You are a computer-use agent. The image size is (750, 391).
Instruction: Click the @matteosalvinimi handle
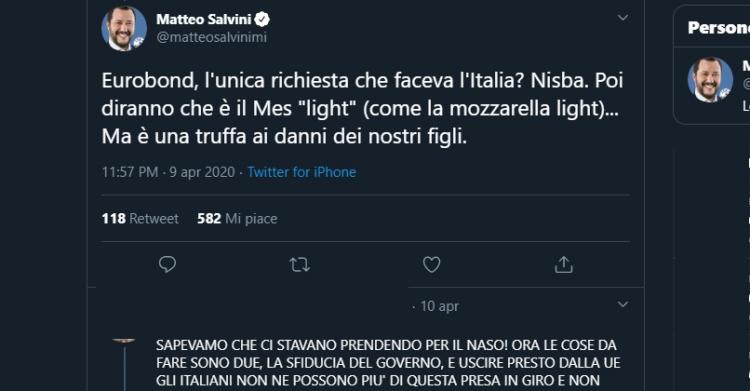tap(212, 37)
